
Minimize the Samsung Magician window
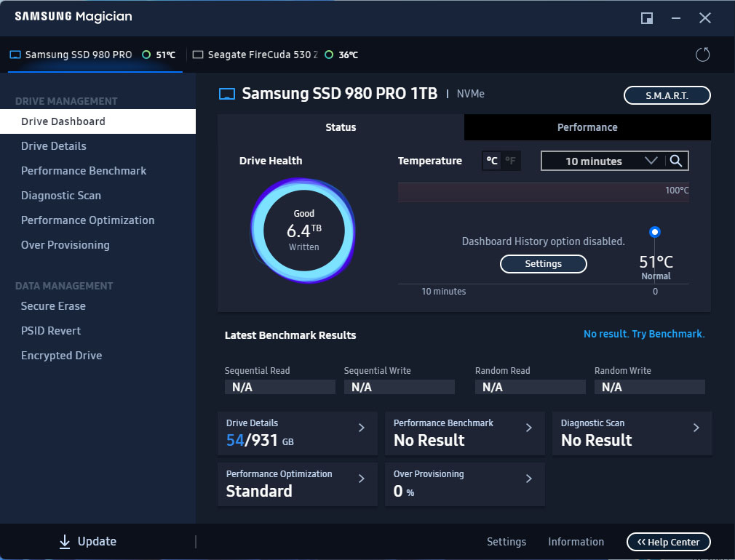click(x=676, y=18)
